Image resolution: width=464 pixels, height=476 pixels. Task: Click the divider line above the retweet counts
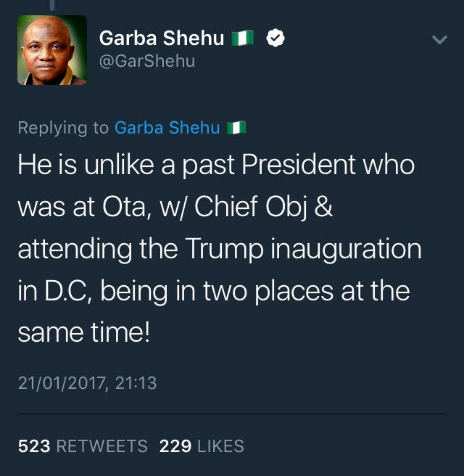(x=232, y=414)
